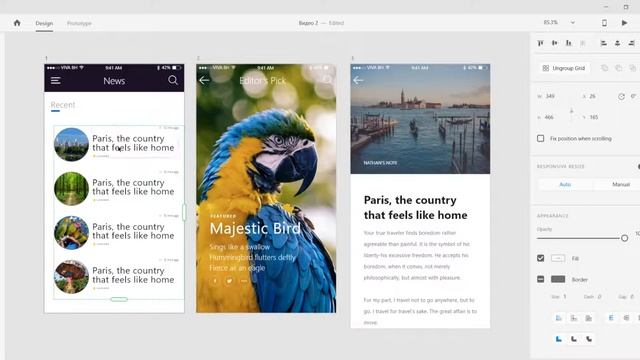Go to the Home screen icon
Image resolution: width=640 pixels, height=360 pixels.
point(17,23)
